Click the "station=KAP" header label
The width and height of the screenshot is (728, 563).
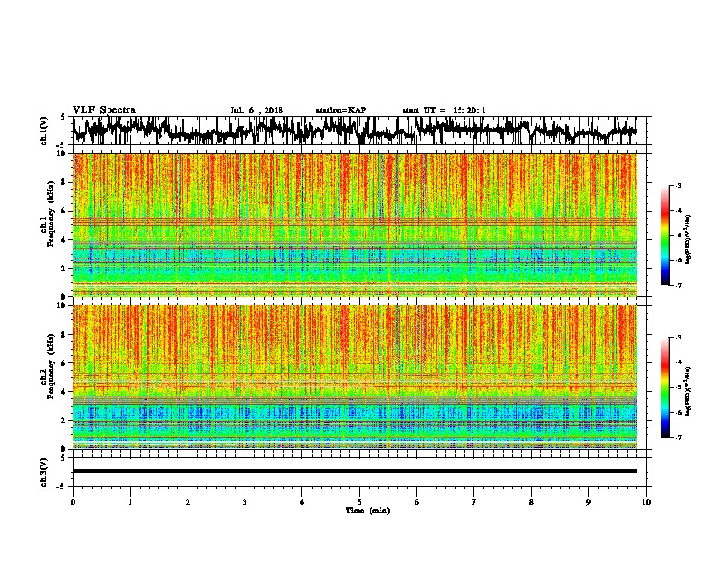[x=341, y=110]
